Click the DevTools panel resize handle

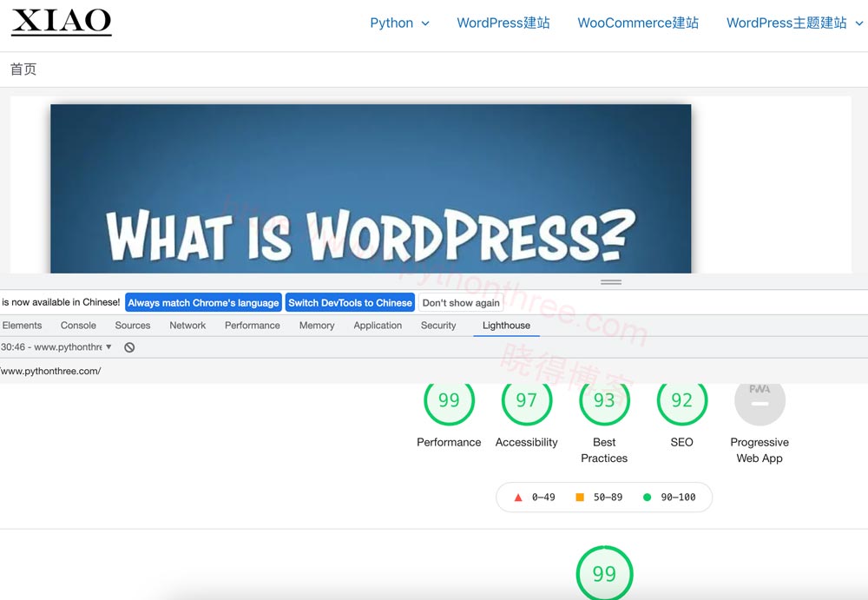click(611, 282)
